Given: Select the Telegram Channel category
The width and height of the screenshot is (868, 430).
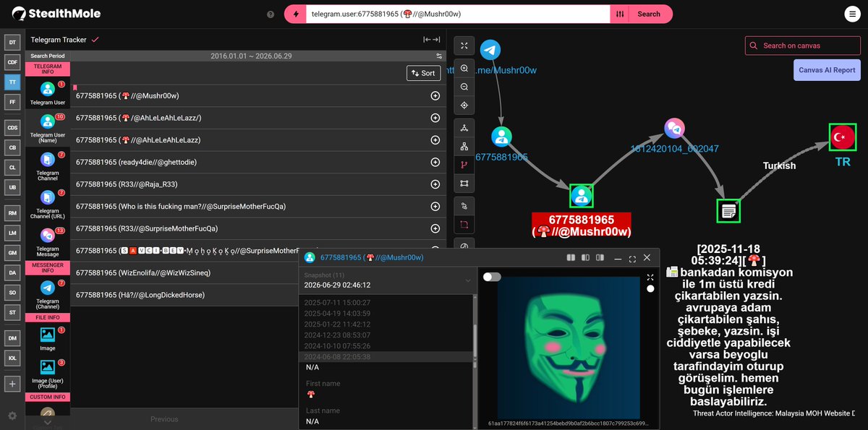Looking at the screenshot, I should [48, 166].
